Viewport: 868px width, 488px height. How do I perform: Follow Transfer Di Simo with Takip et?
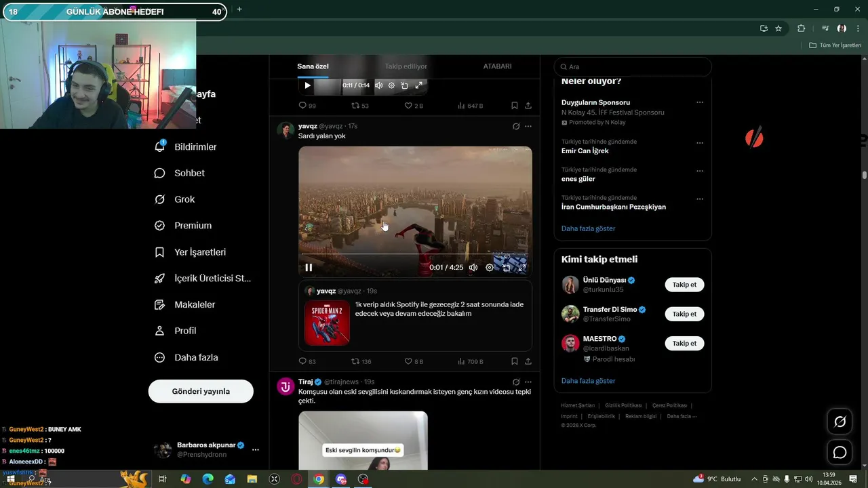(684, 314)
